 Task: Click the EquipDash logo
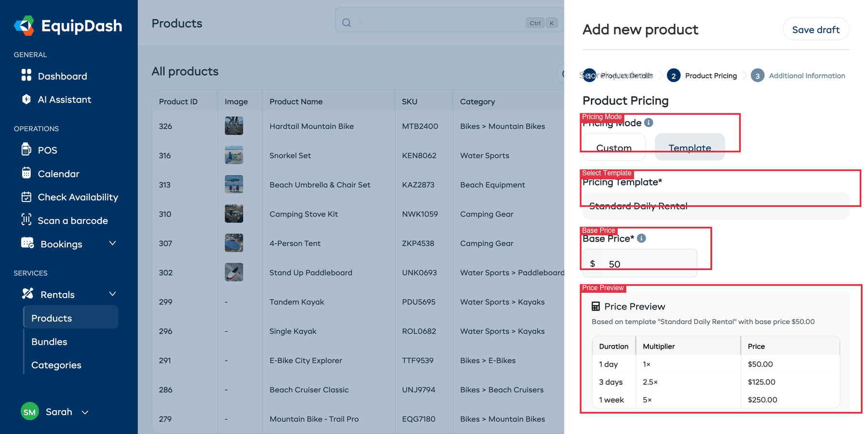click(x=68, y=26)
